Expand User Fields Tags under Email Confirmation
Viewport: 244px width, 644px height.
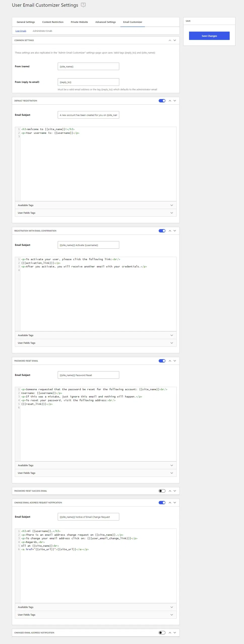(96, 343)
